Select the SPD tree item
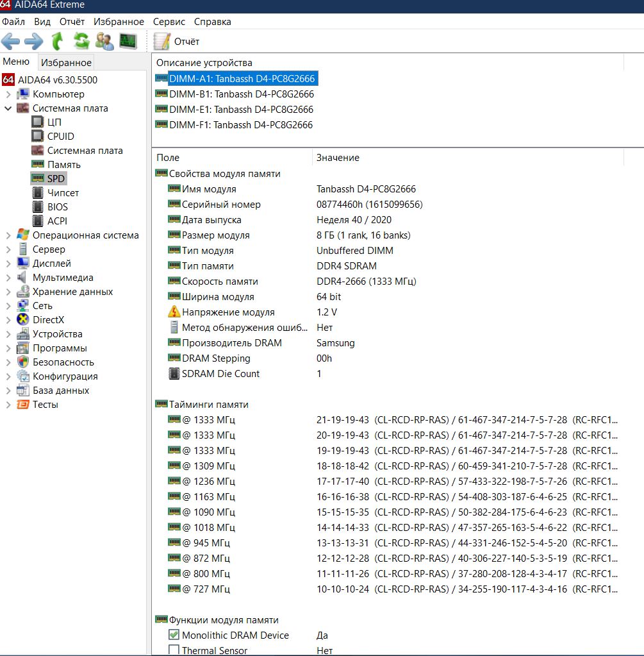644x656 pixels. (56, 179)
